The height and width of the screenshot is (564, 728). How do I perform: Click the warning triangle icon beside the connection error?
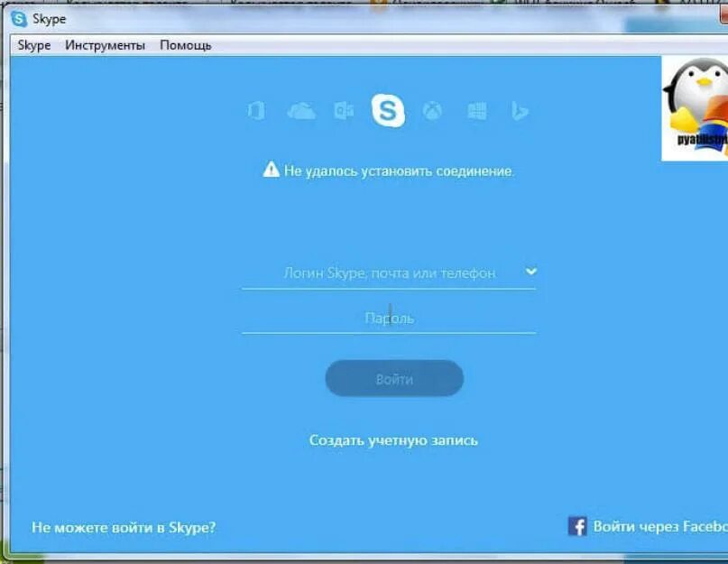click(x=272, y=170)
